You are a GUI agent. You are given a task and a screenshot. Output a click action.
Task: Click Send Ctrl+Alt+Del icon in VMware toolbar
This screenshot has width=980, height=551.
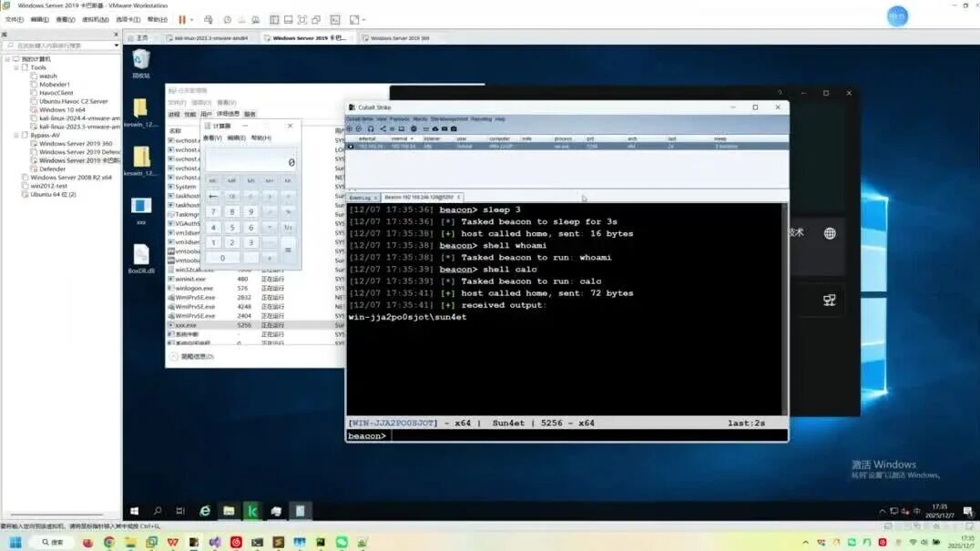[x=209, y=20]
